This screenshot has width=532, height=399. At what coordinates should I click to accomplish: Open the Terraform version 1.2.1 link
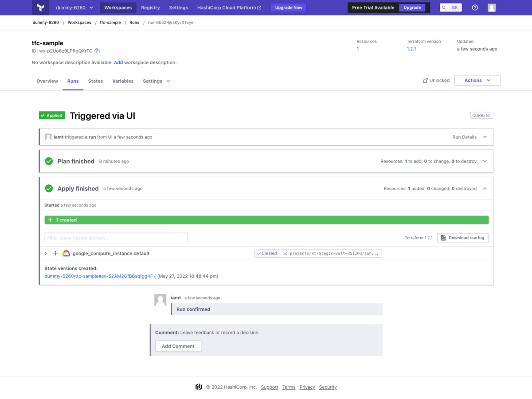411,49
